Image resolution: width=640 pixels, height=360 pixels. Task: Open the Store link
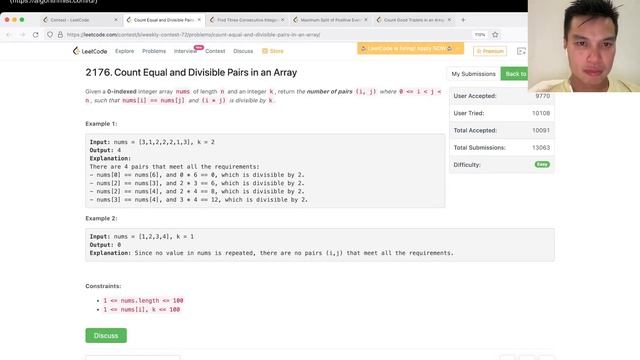273,51
